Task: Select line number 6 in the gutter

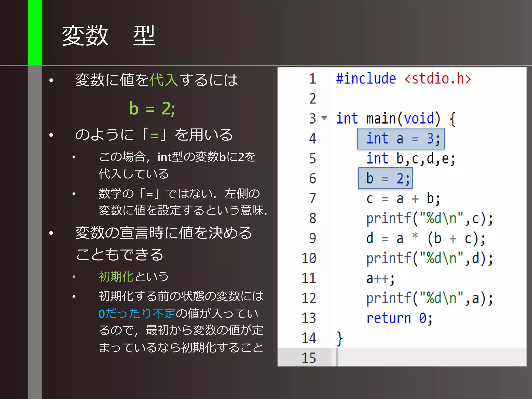Action: [312, 178]
